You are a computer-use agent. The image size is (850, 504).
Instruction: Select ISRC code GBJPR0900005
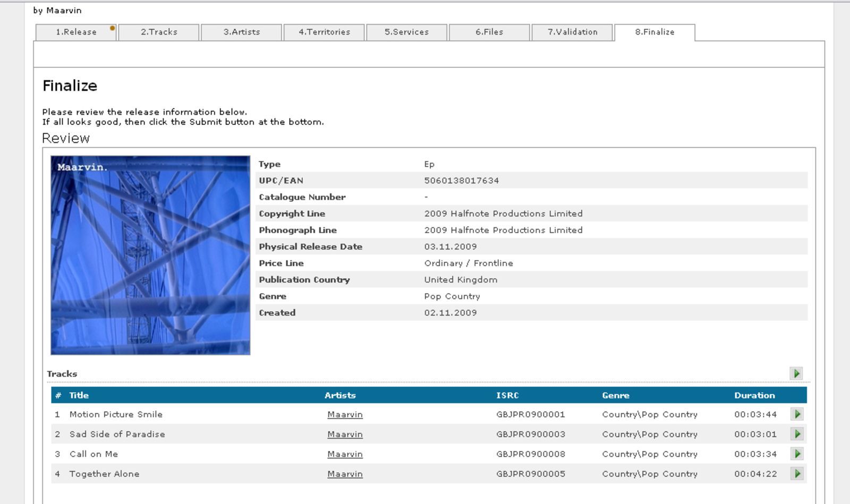(531, 474)
